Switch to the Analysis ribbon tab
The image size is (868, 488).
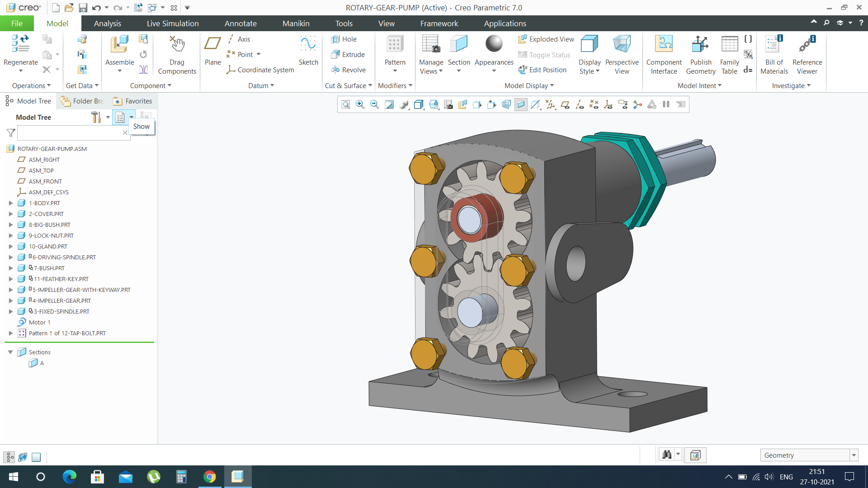[107, 23]
